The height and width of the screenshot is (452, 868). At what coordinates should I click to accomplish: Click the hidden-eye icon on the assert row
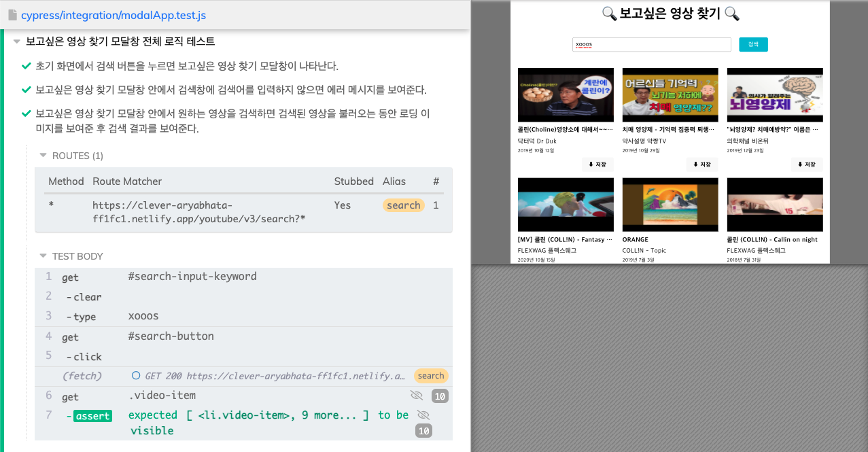[x=423, y=415]
